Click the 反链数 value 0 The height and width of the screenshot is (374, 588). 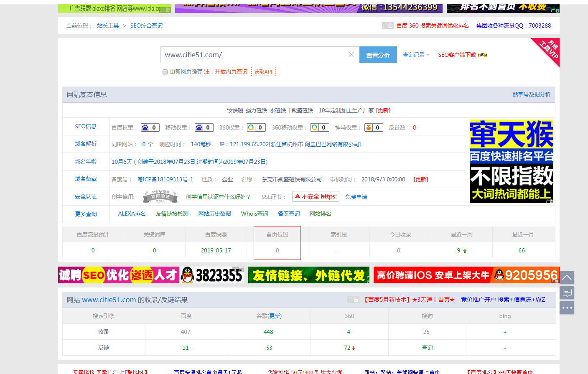pos(414,127)
